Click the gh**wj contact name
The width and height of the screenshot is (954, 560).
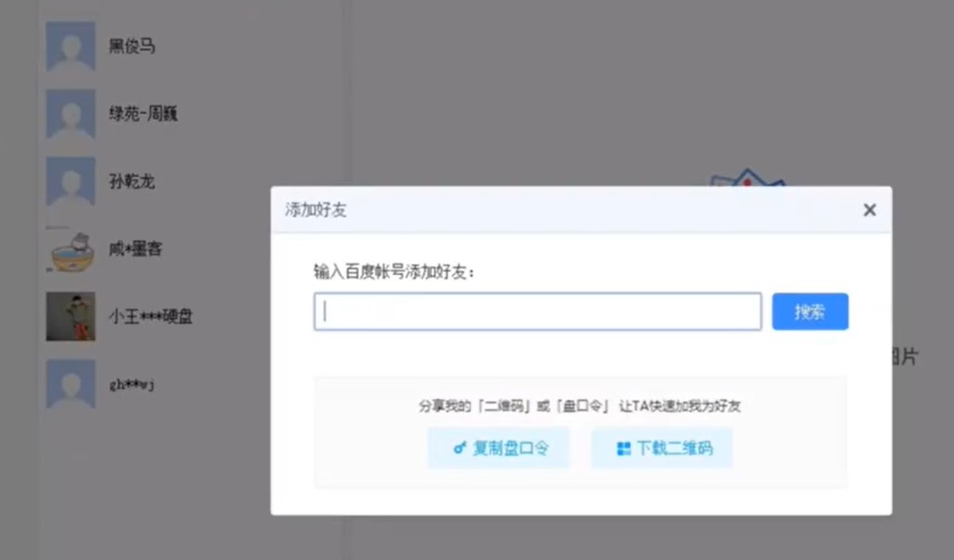132,384
